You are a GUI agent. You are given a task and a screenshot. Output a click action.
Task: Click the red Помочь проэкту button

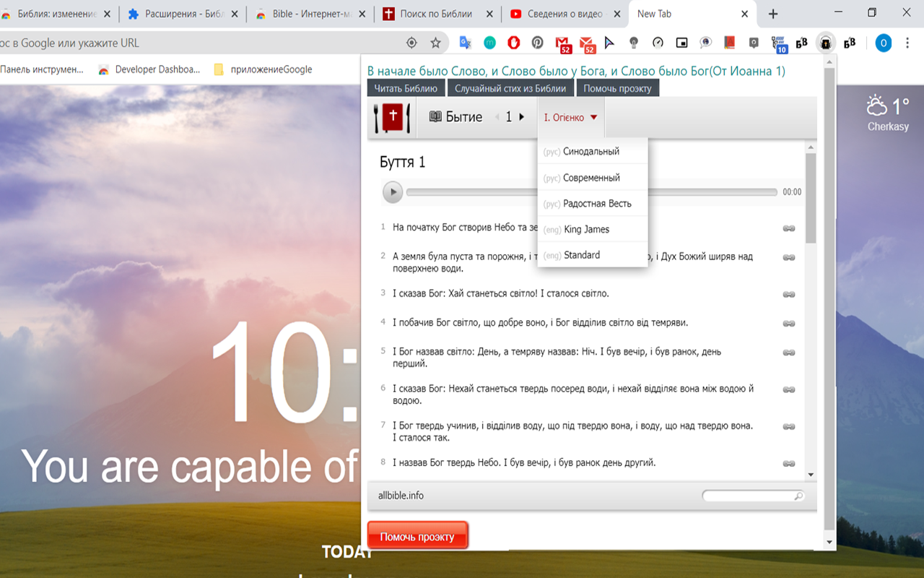[417, 536]
